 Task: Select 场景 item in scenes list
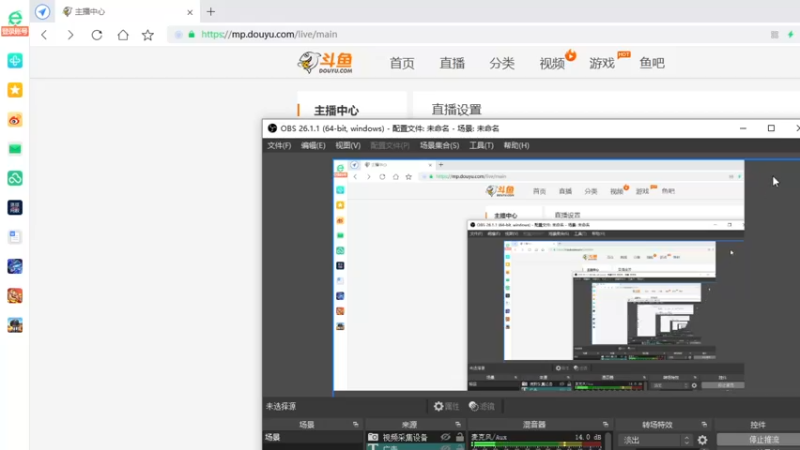point(313,437)
